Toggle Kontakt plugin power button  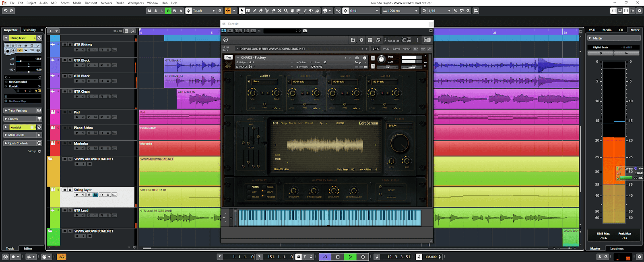pos(224,31)
